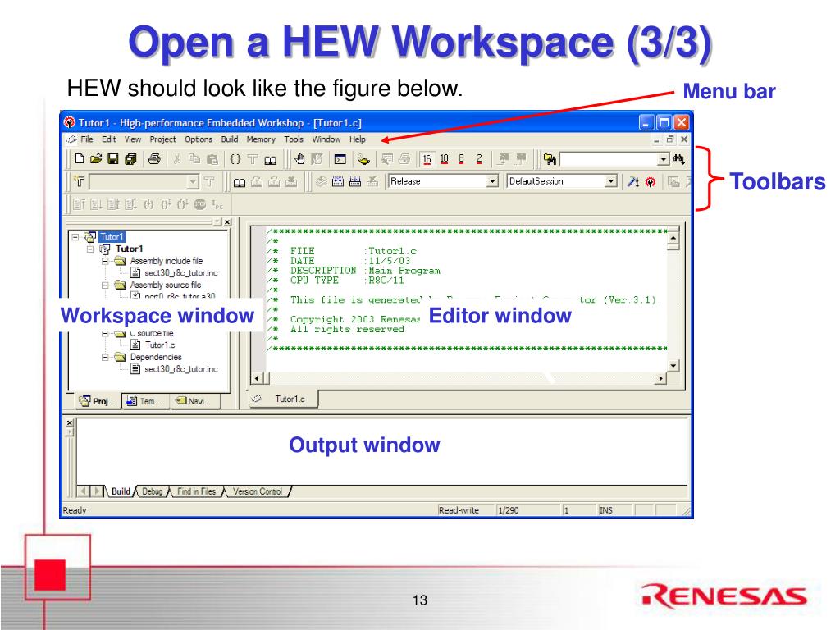Click the 1/290 line counter in status bar

click(509, 510)
